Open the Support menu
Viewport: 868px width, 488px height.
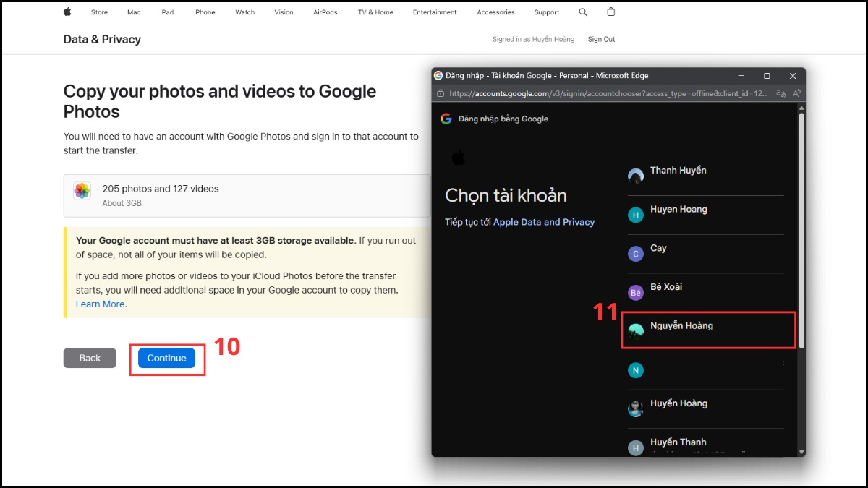point(547,12)
